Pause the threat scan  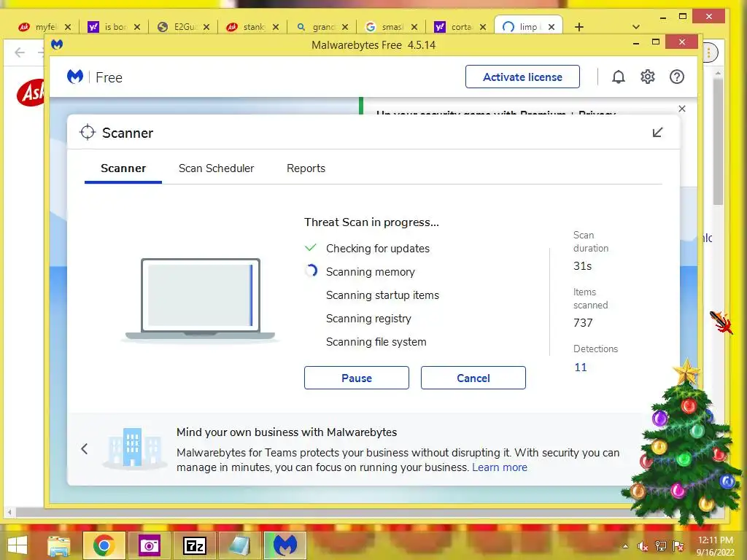point(356,378)
